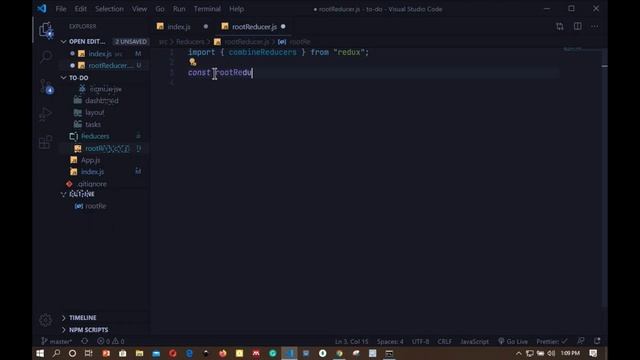Viewport: 640px width, 360px height.
Task: Click the Prettier status bar item
Action: 551,341
